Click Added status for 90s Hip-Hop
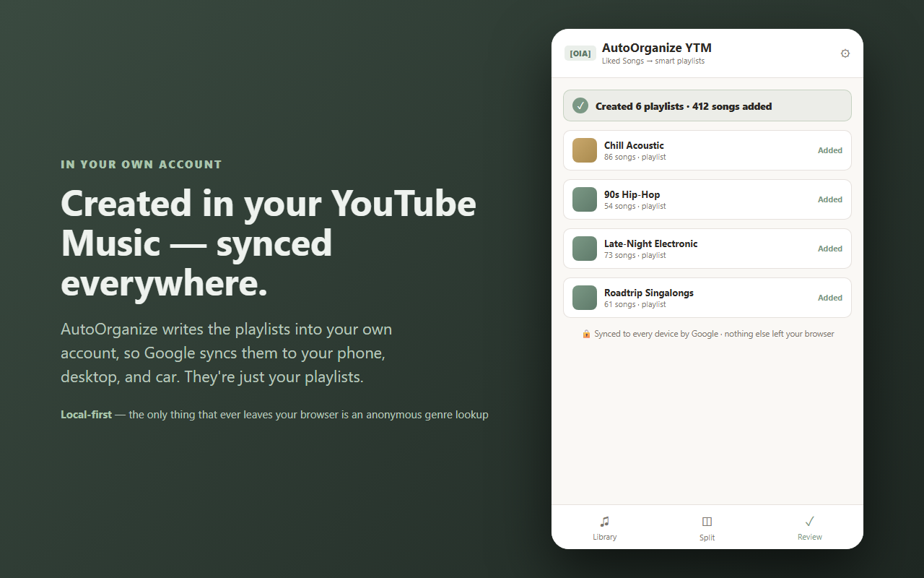Image resolution: width=924 pixels, height=578 pixels. [830, 199]
